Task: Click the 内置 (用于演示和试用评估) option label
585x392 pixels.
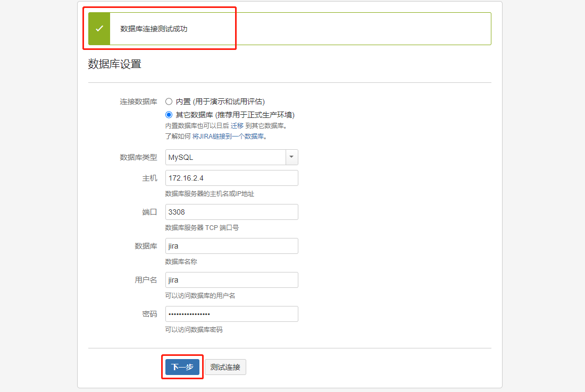Action: (220, 102)
